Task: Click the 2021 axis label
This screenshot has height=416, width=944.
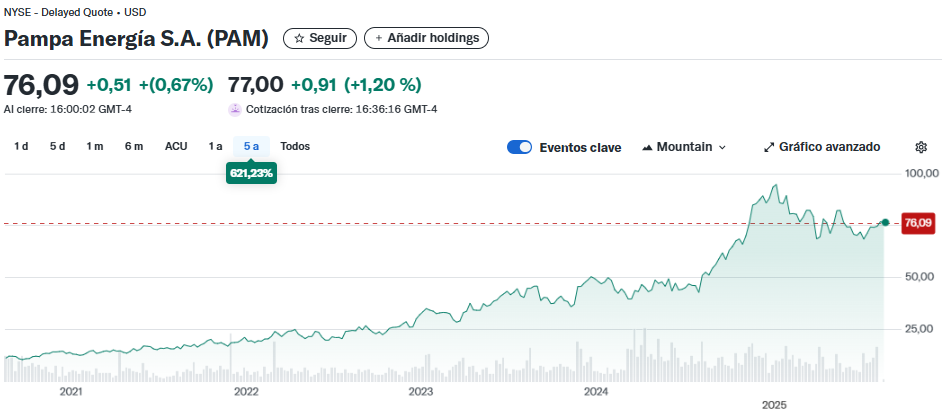Action: (71, 392)
